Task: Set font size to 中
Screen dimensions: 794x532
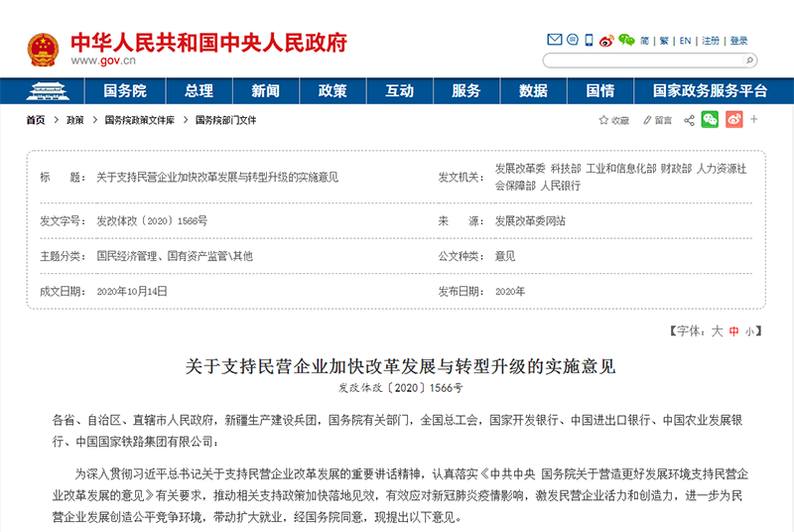Action: (x=733, y=332)
